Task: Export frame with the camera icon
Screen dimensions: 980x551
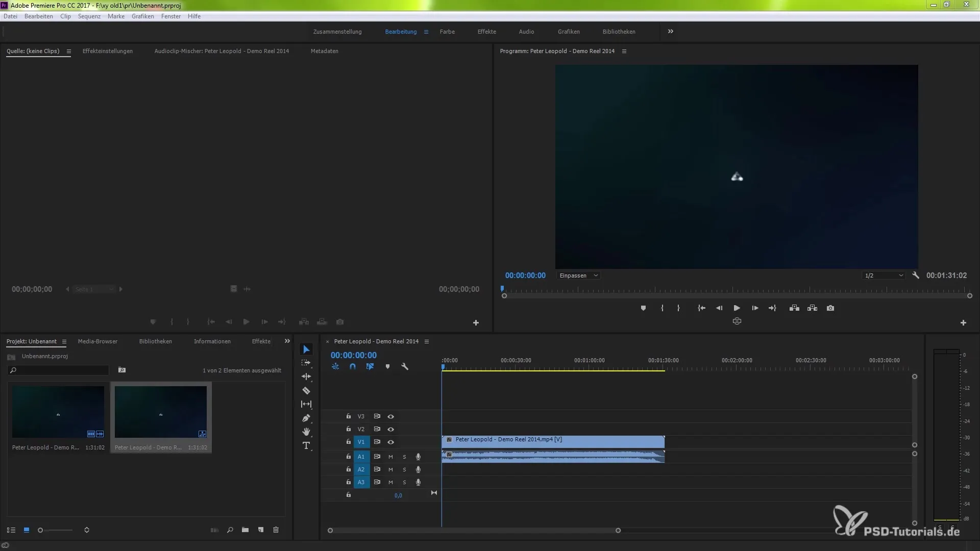Action: click(830, 308)
